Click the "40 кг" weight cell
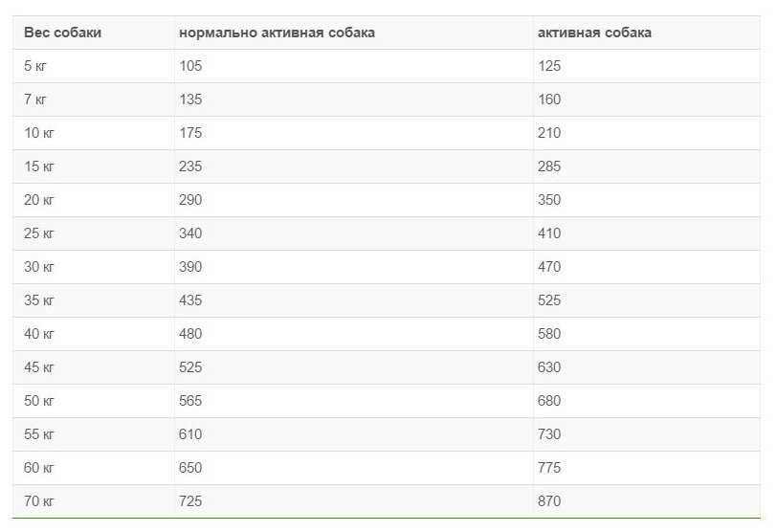The height and width of the screenshot is (532, 777). point(38,334)
